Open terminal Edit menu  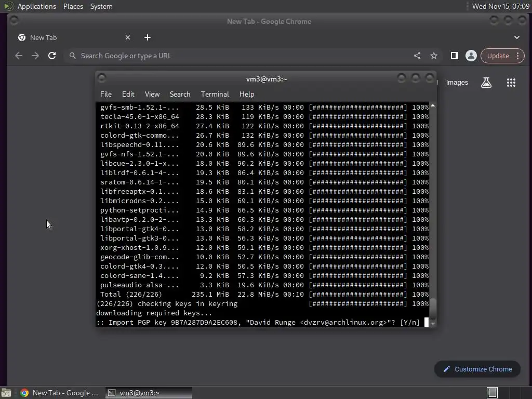pyautogui.click(x=128, y=95)
